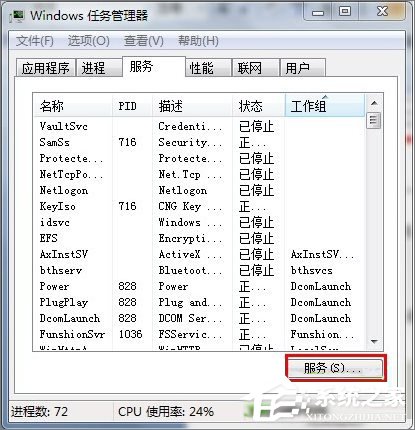Screen dimensions: 415x430
Task: Sort by the 描述 column header
Action: pos(192,106)
